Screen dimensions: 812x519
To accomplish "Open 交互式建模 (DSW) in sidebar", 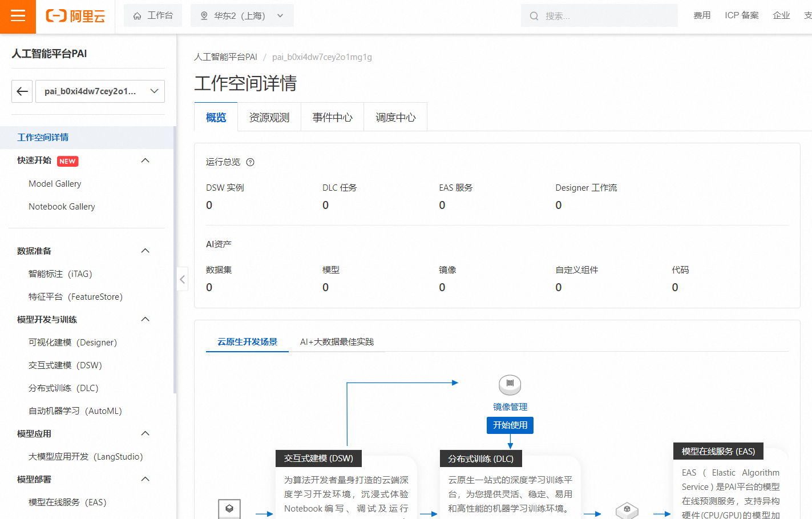I will pyautogui.click(x=65, y=365).
